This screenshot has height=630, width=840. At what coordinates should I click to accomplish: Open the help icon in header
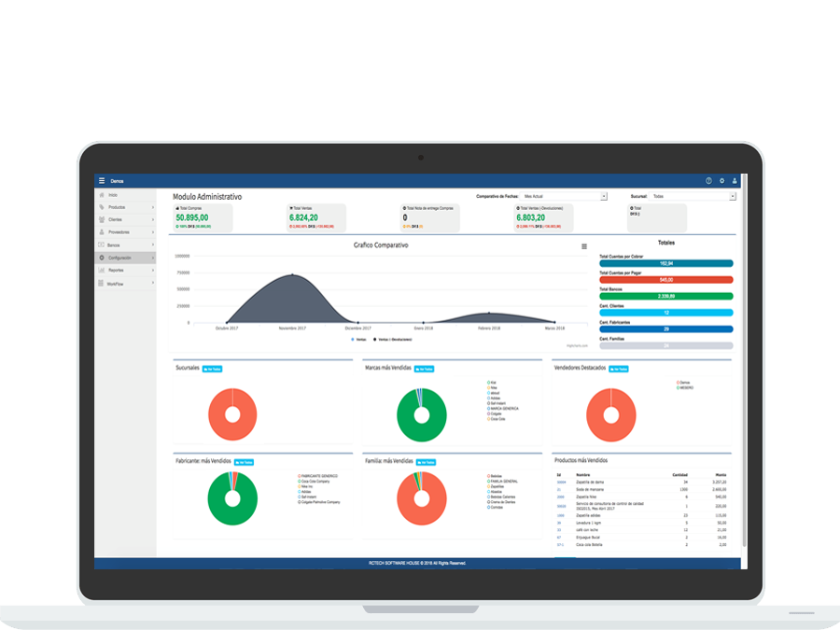point(708,180)
